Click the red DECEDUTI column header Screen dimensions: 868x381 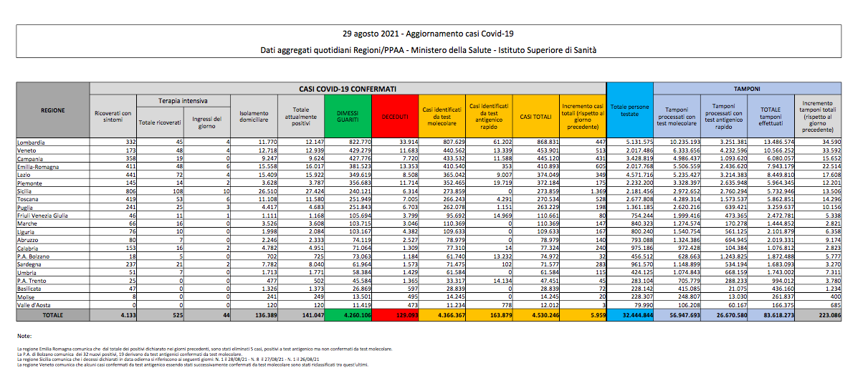[x=394, y=117]
